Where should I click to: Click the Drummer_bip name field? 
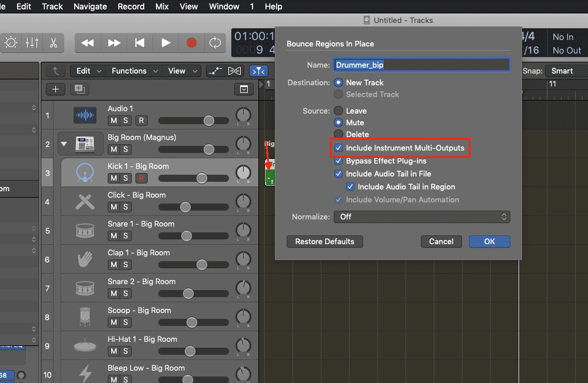click(x=421, y=65)
